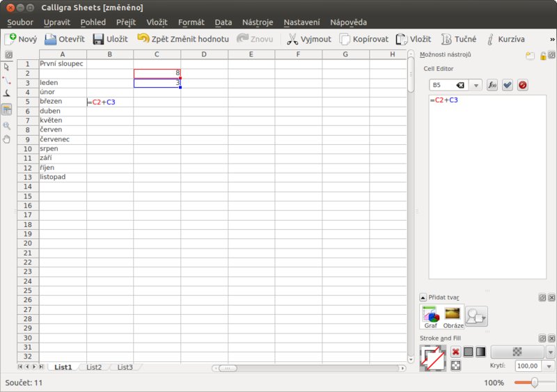This screenshot has width=557, height=392.
Task: Click the Krytí opacity value field
Action: point(528,366)
